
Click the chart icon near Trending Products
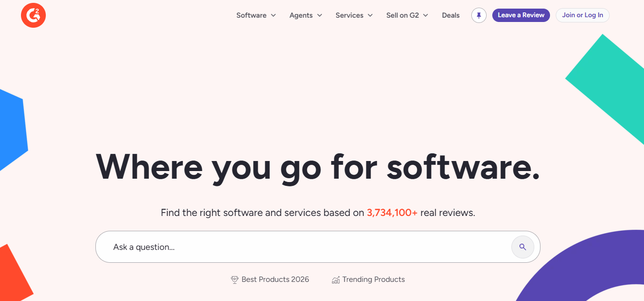pyautogui.click(x=336, y=279)
